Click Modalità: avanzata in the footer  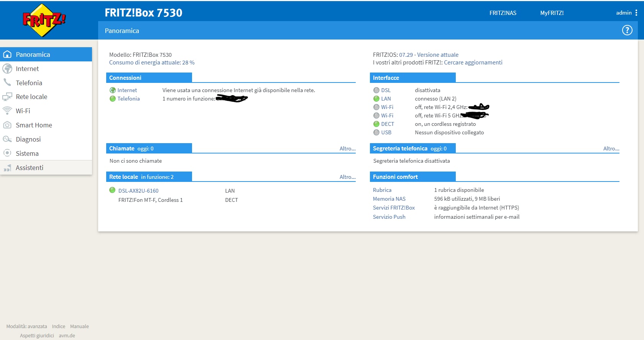tap(26, 327)
